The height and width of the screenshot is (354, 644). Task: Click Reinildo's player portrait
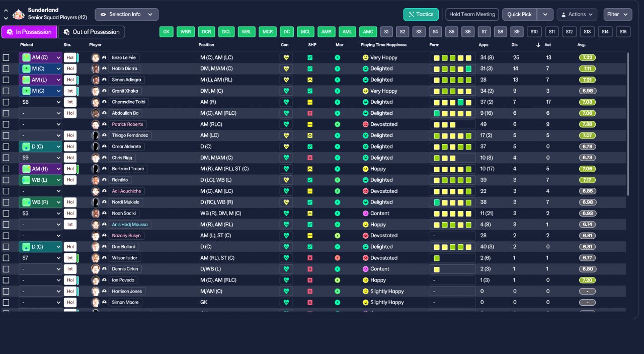(96, 180)
